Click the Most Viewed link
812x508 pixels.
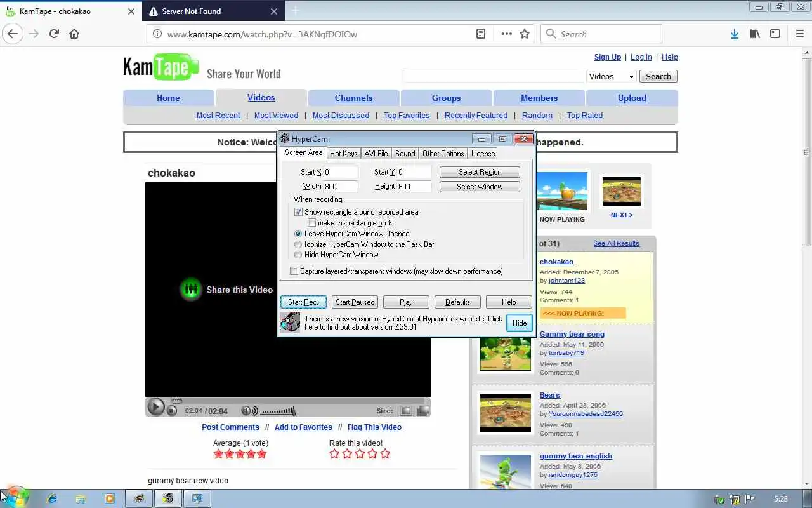tap(276, 116)
